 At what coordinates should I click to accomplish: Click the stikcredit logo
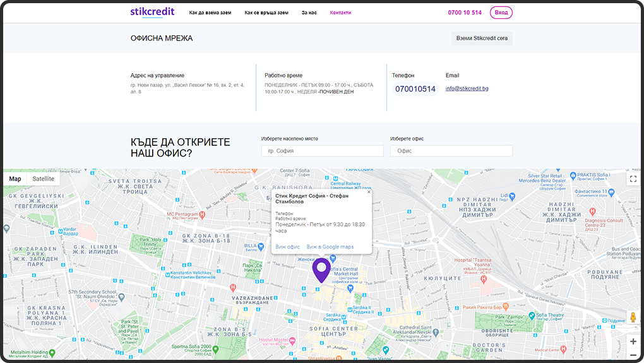coord(152,12)
